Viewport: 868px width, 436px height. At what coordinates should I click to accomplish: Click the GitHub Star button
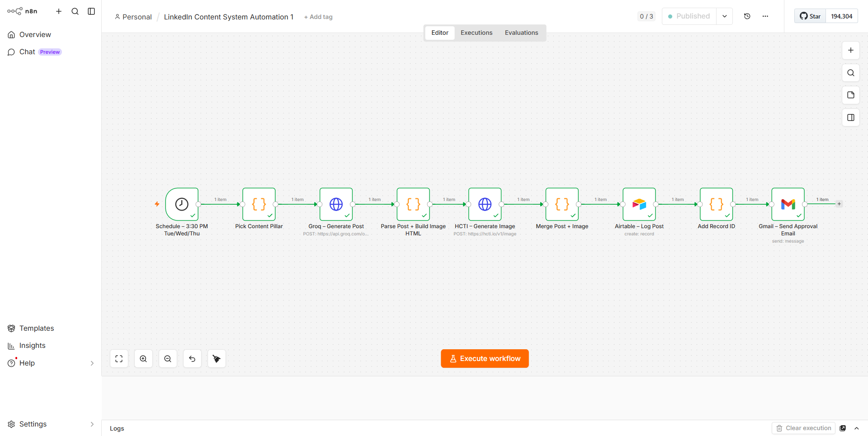click(x=810, y=16)
